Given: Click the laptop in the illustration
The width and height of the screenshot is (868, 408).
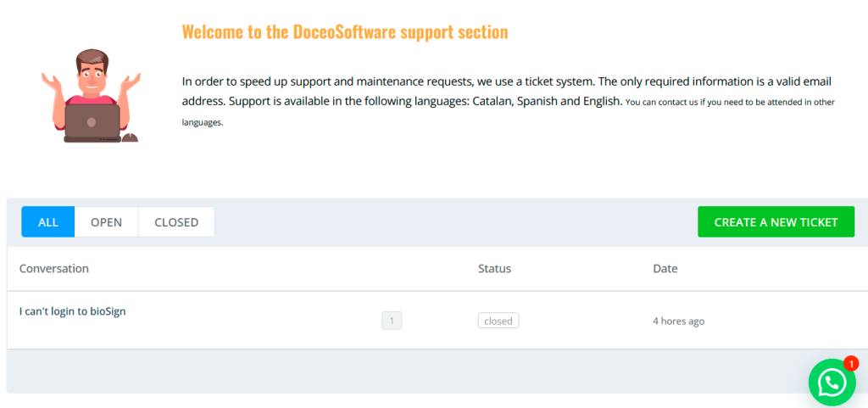Looking at the screenshot, I should coord(92,124).
